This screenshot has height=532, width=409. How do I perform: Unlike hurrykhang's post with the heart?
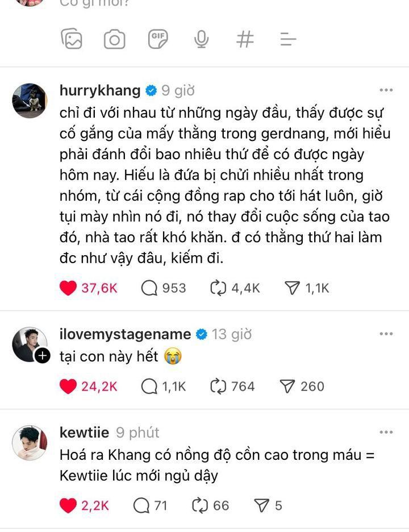[68, 288]
